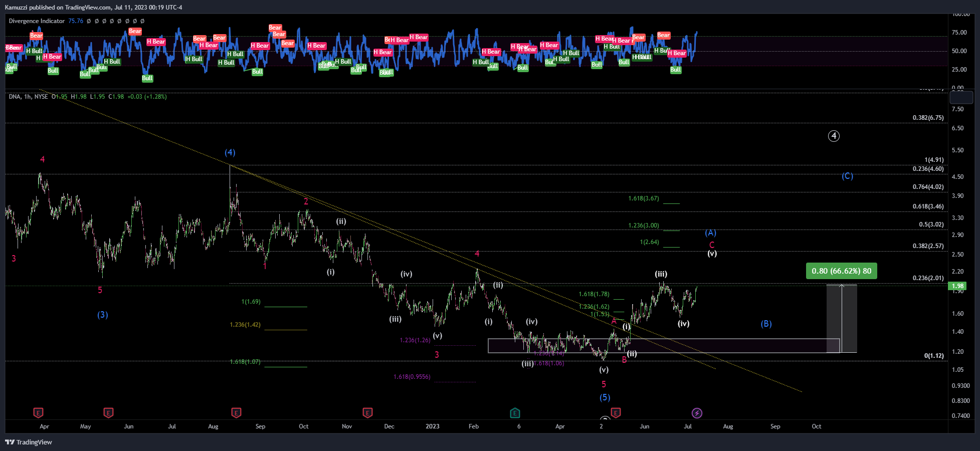This screenshot has height=451, width=980.
Task: Click the 1.236(1.42) extension label
Action: point(245,325)
